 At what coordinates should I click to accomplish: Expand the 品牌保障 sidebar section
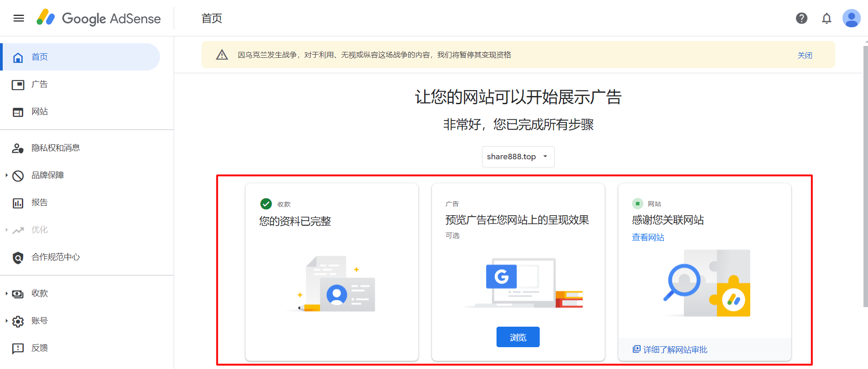[x=6, y=175]
